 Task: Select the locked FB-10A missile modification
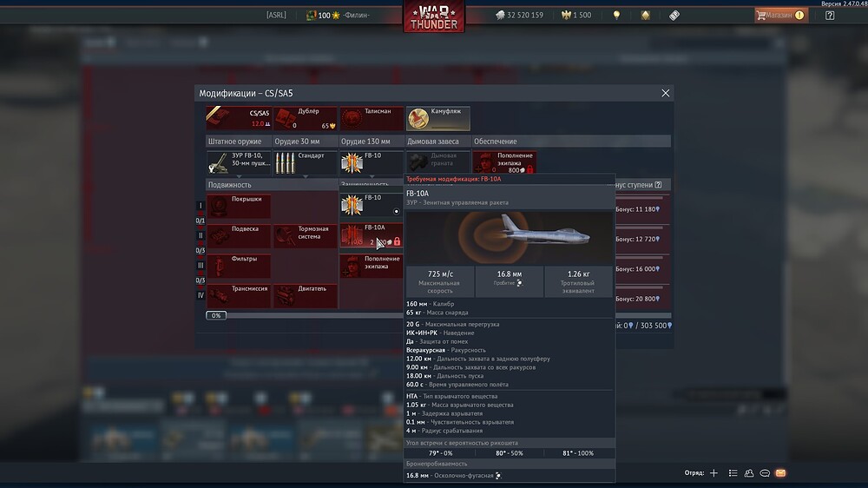point(372,235)
